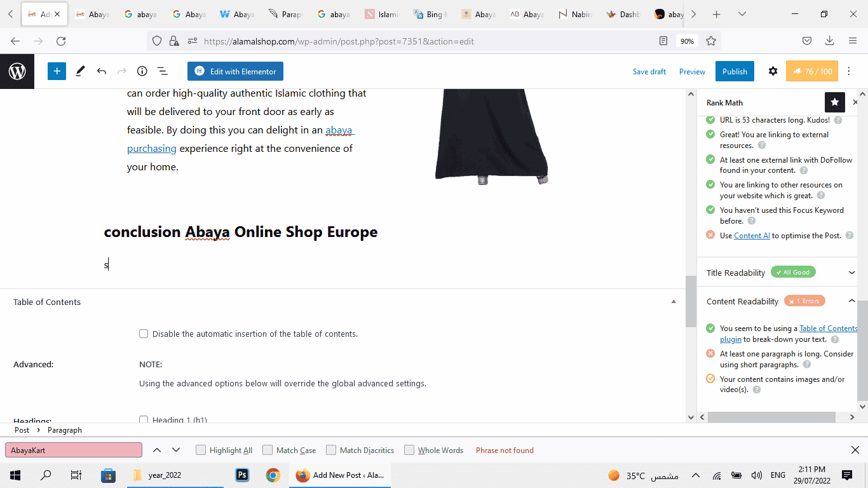The image size is (868, 488).
Task: Switch to the Paraphrasing browser tab
Action: (x=285, y=14)
